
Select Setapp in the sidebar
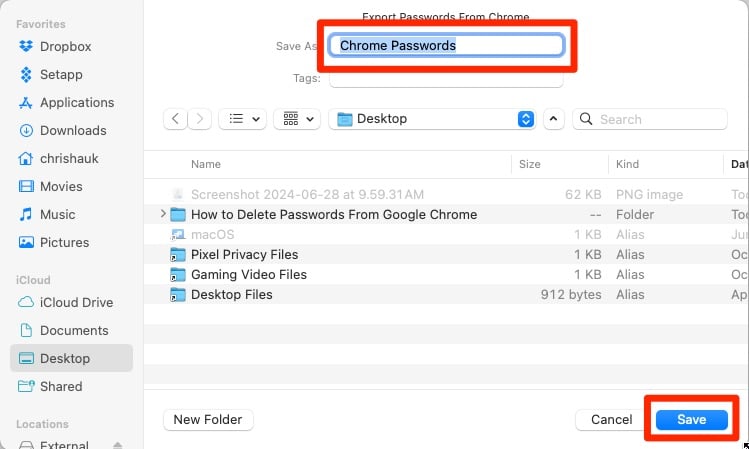pos(51,75)
